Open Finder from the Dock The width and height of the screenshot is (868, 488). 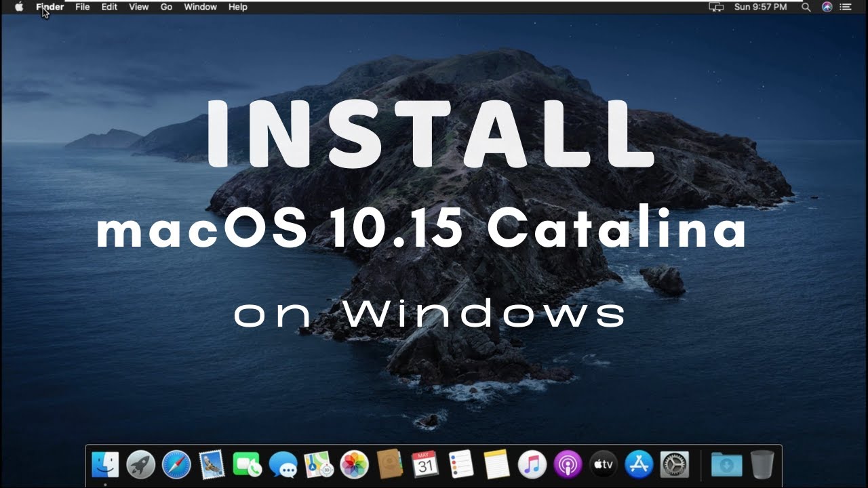pos(105,465)
